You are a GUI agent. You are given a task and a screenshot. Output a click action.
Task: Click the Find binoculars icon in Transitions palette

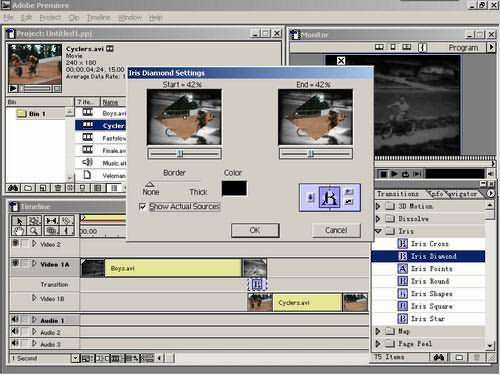point(439,357)
